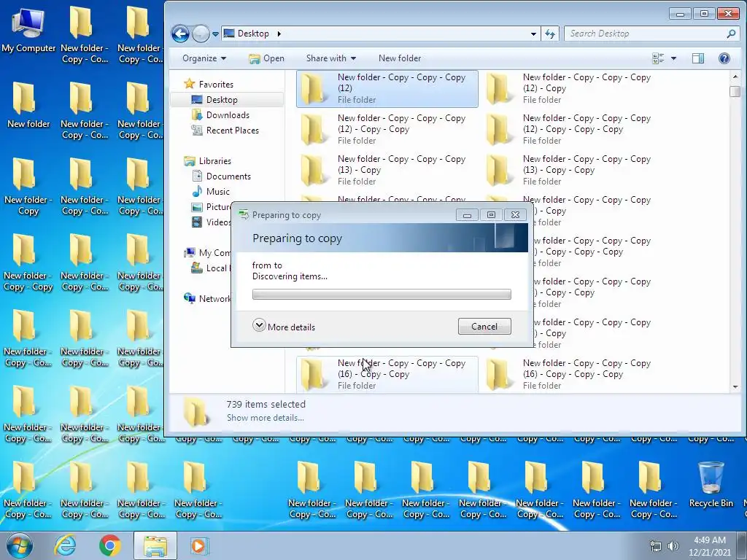747x560 pixels.
Task: Click the Local Disk drive icon
Action: tap(197, 268)
